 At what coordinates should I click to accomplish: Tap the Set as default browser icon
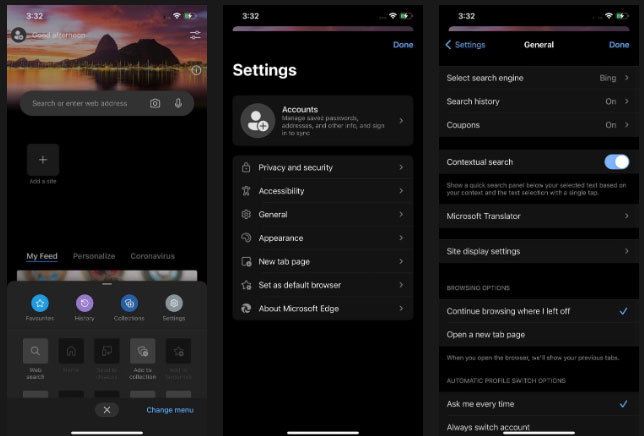click(246, 285)
